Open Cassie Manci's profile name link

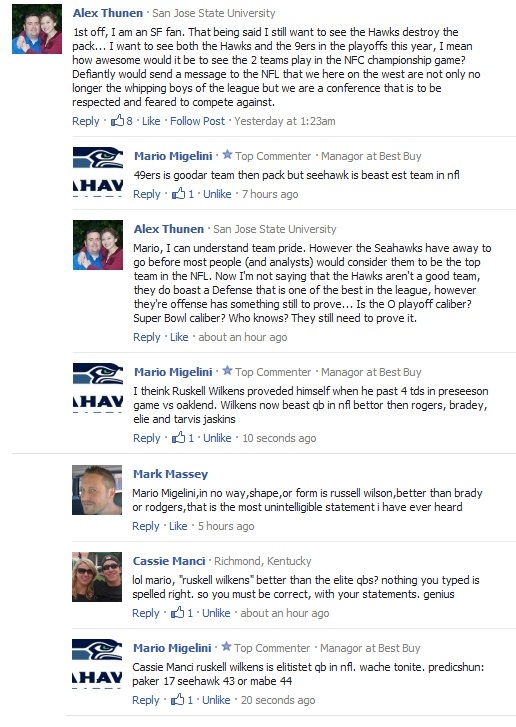pyautogui.click(x=169, y=561)
